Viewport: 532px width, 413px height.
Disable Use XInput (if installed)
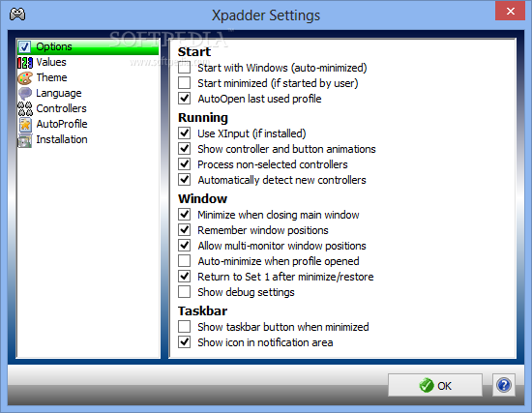[x=184, y=133]
